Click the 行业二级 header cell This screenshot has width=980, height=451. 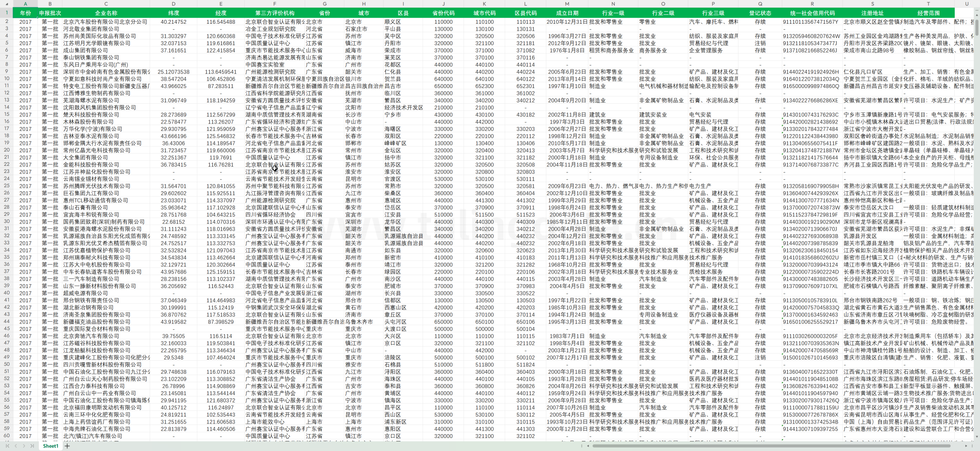pos(663,13)
